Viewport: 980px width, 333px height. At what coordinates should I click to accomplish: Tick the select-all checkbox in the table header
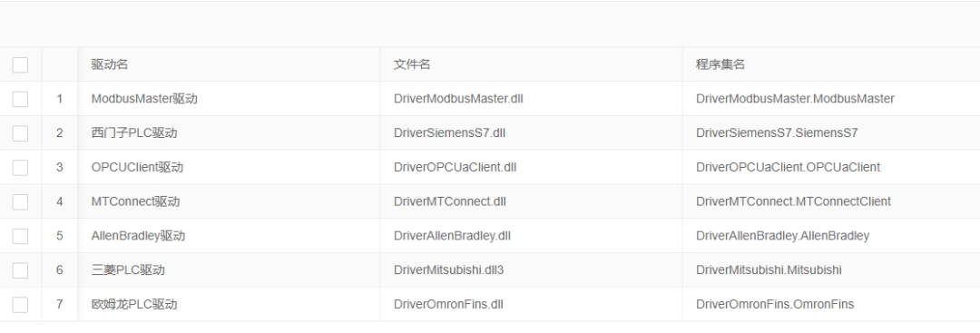click(x=20, y=64)
